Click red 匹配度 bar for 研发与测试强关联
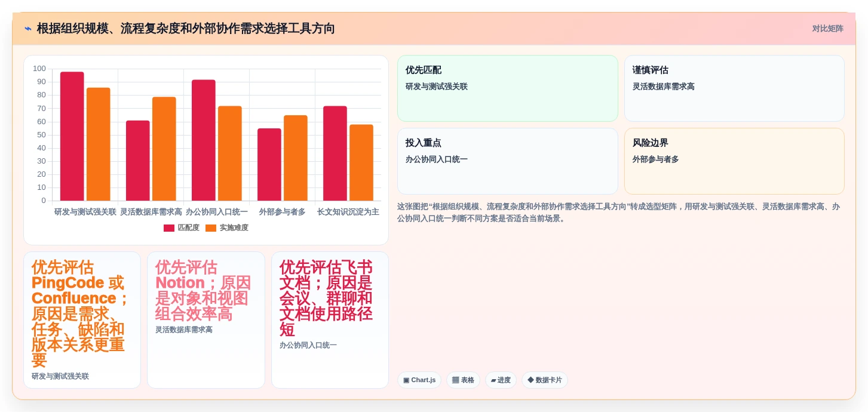This screenshot has height=412, width=868. [x=72, y=136]
